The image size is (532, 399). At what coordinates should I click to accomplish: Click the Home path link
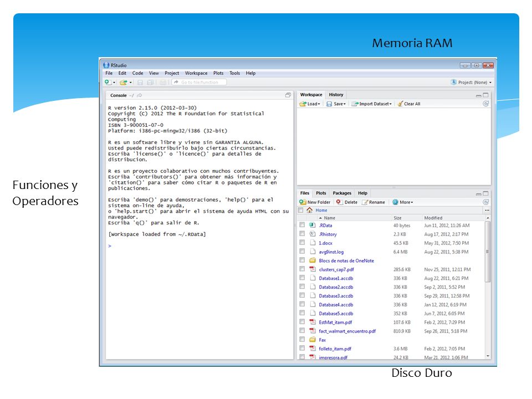(x=321, y=211)
